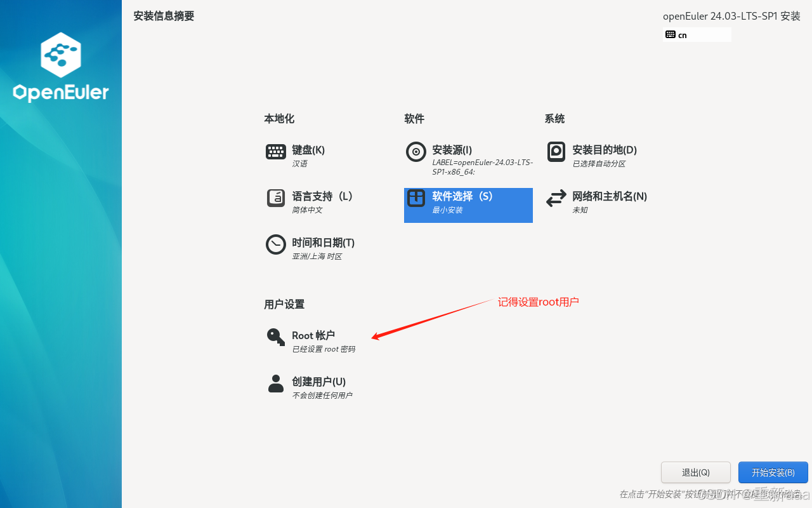Click the keyboard layout icon beside cn
Image resolution: width=812 pixels, height=508 pixels.
pos(671,34)
